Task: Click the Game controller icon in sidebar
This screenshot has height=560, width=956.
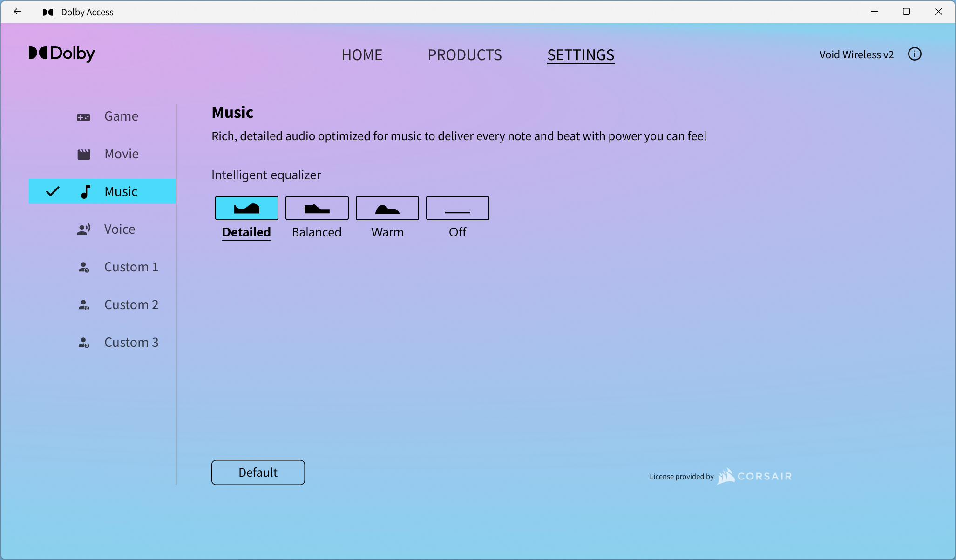Action: [84, 117]
